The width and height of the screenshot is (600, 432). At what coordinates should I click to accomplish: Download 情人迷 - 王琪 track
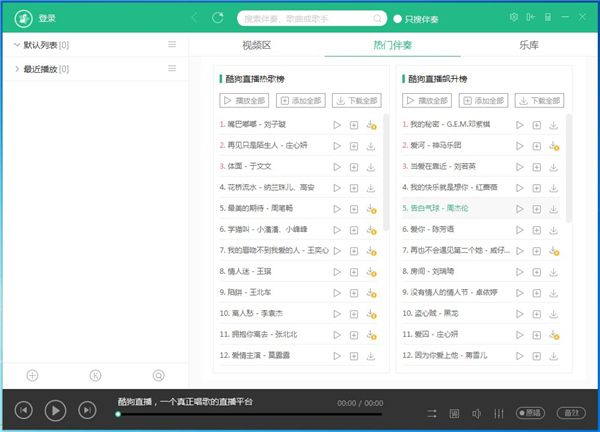click(371, 272)
